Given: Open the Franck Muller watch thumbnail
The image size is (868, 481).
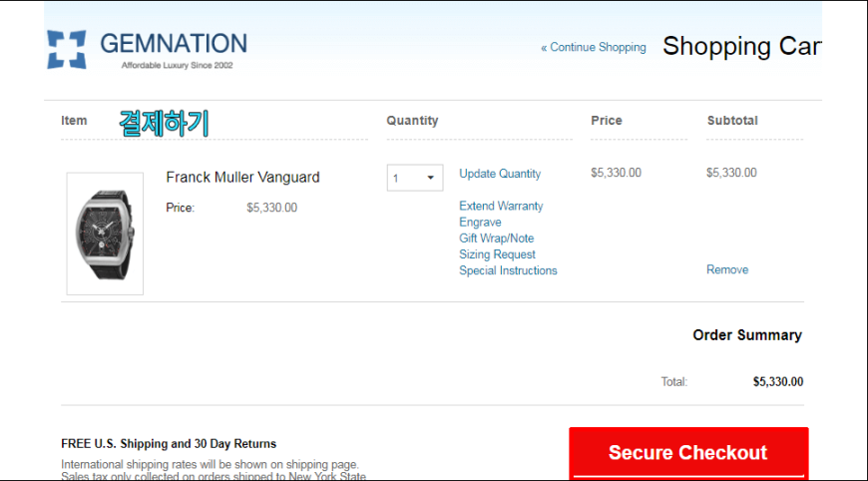Looking at the screenshot, I should [105, 234].
